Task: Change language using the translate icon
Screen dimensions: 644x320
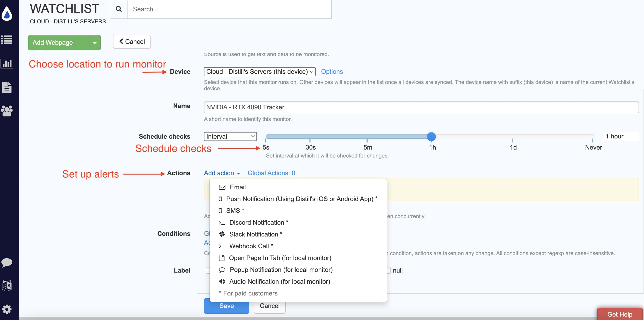Action: point(7,286)
